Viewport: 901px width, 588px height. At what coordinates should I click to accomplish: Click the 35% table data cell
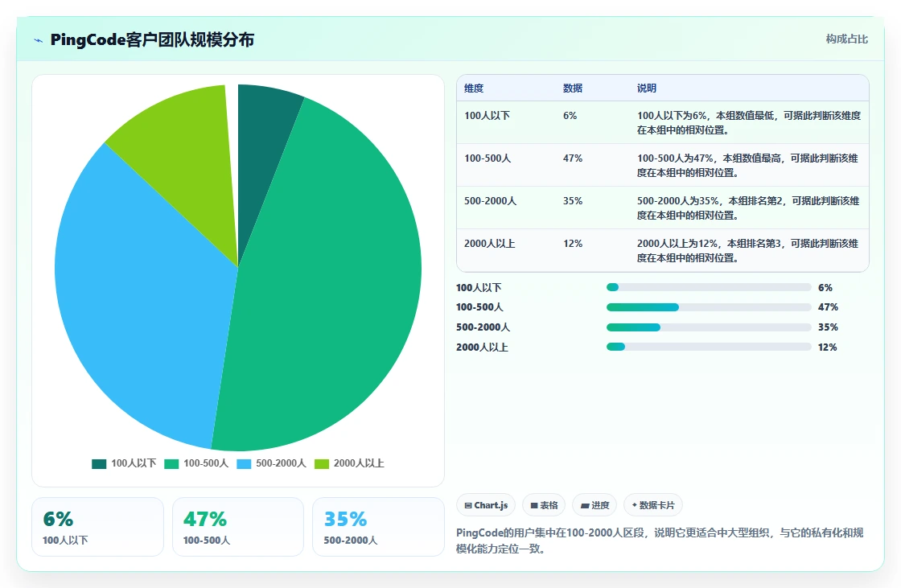pos(573,200)
